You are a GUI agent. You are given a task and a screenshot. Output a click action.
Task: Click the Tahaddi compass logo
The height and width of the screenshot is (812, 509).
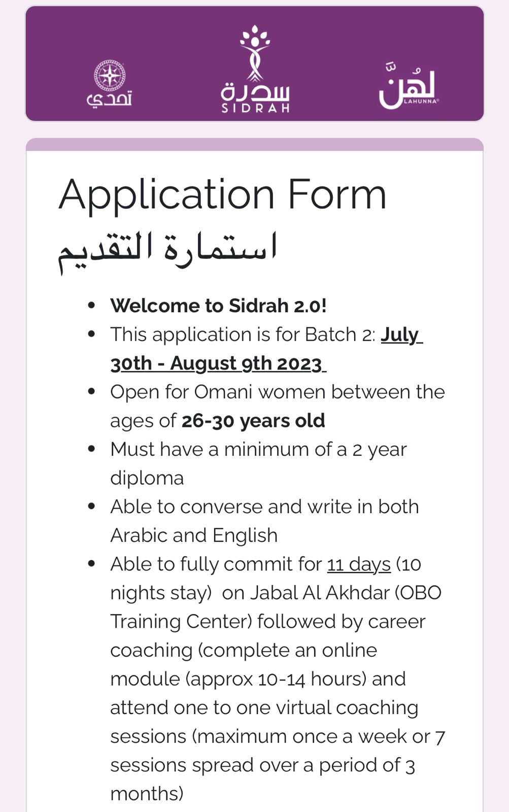[110, 83]
